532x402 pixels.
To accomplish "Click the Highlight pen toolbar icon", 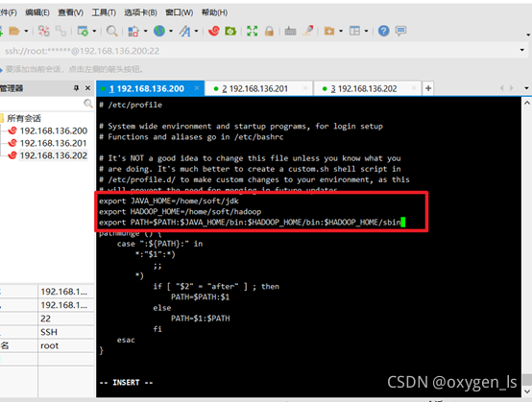I will [308, 31].
